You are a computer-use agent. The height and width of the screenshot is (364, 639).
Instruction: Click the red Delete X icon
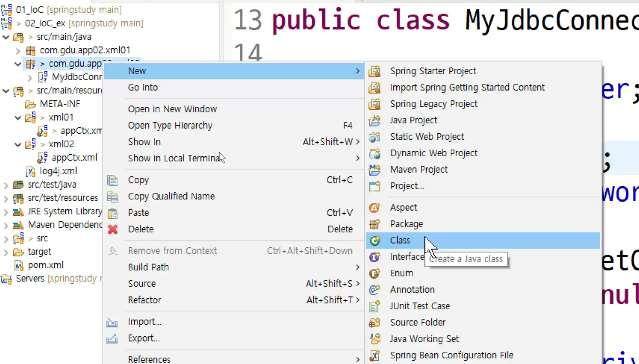(x=112, y=229)
